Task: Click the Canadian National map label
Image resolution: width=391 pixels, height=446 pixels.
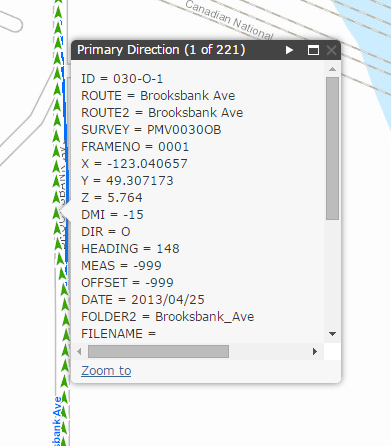Action: tap(229, 20)
